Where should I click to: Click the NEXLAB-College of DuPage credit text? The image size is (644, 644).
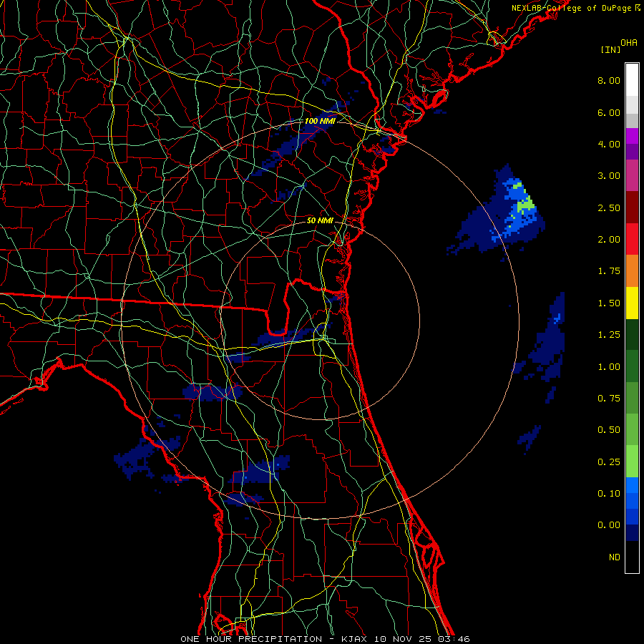(x=571, y=8)
